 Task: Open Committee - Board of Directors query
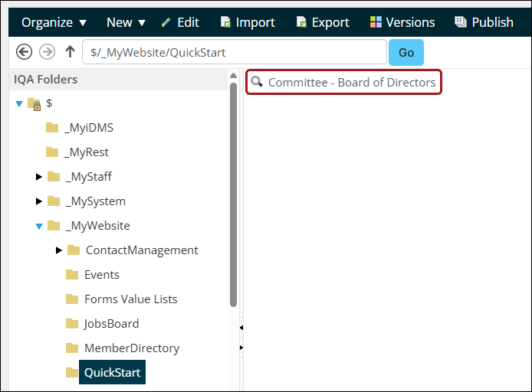click(351, 82)
